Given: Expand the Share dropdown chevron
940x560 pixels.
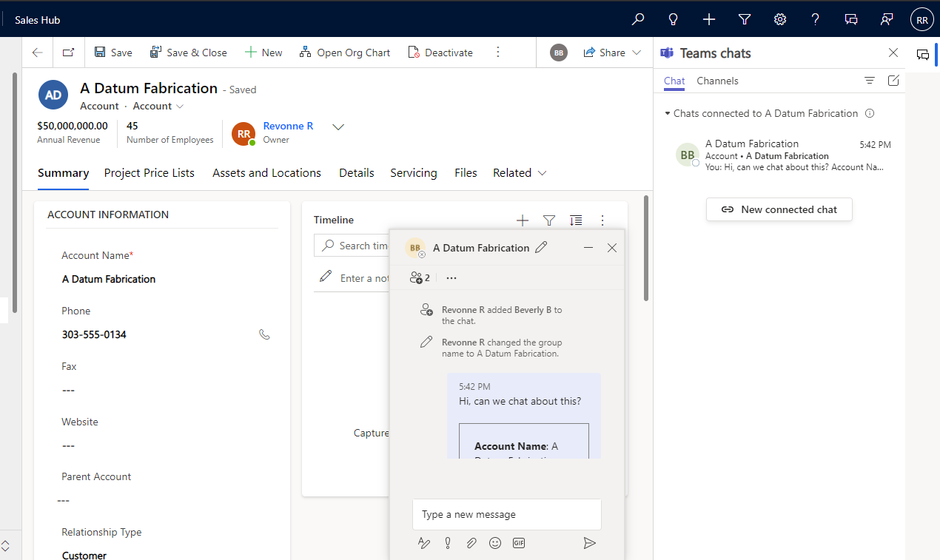Looking at the screenshot, I should tap(637, 53).
